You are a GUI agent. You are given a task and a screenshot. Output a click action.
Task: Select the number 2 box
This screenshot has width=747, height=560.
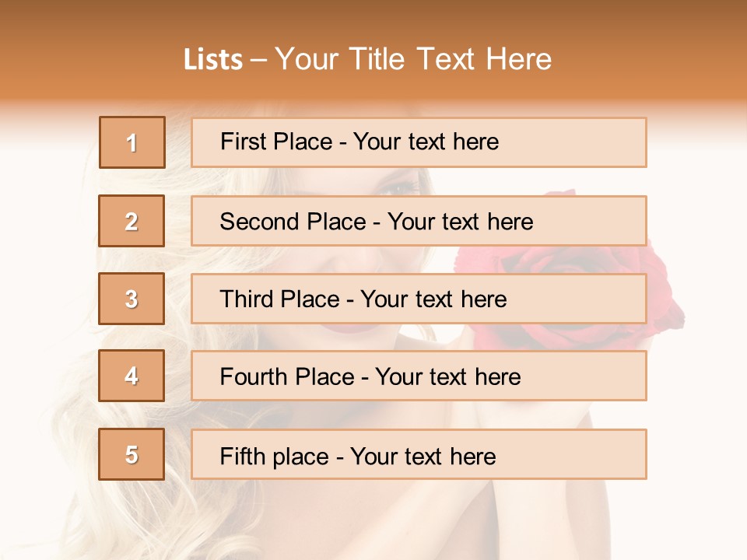[x=132, y=221]
